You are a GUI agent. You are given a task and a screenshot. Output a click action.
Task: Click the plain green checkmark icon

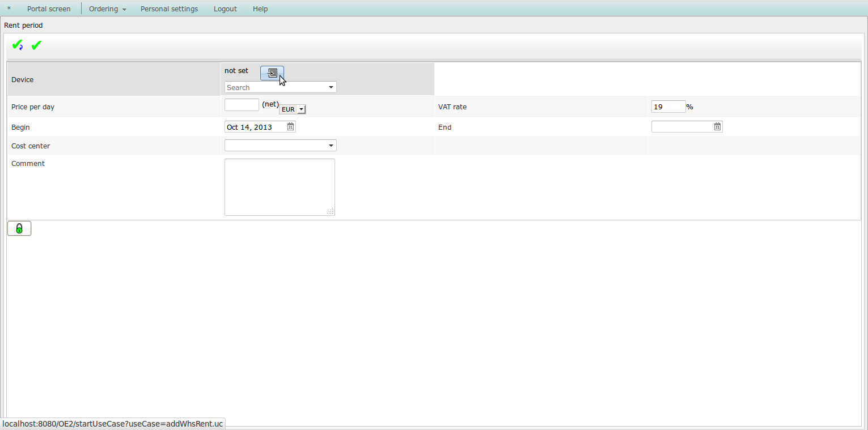(x=36, y=45)
